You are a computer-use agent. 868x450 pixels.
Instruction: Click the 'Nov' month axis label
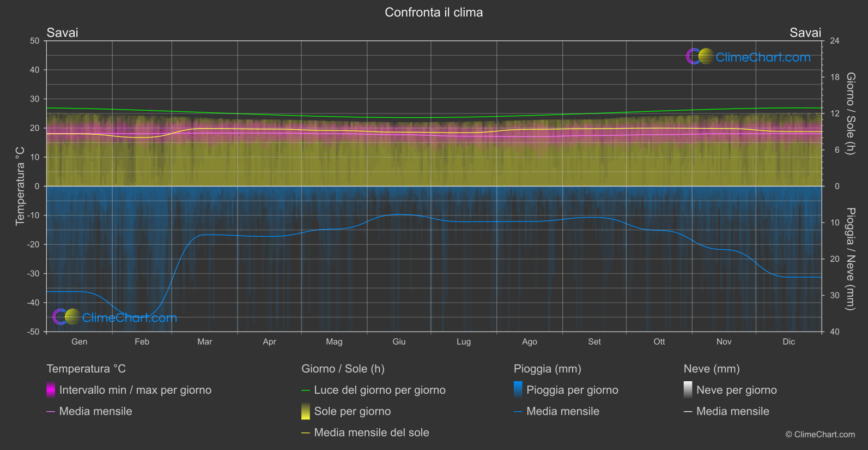pyautogui.click(x=724, y=341)
